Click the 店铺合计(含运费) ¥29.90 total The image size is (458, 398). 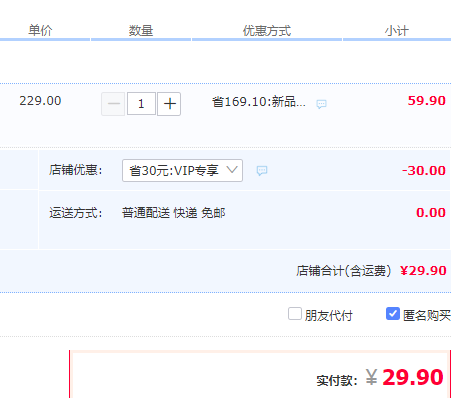point(371,271)
